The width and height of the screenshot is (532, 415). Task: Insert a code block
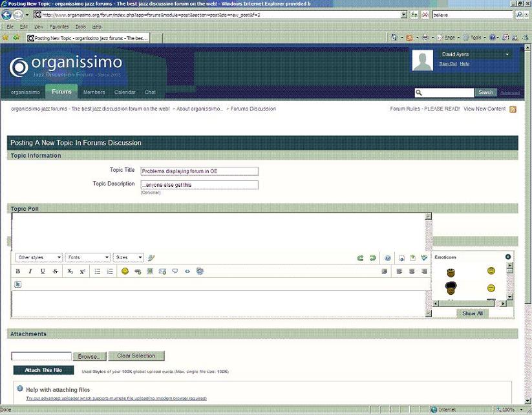point(187,271)
